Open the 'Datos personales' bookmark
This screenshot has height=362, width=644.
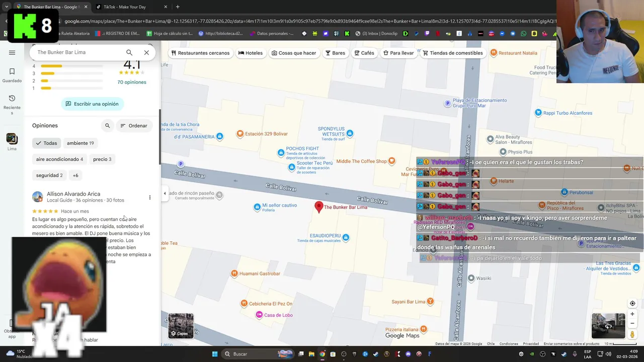coord(271,34)
